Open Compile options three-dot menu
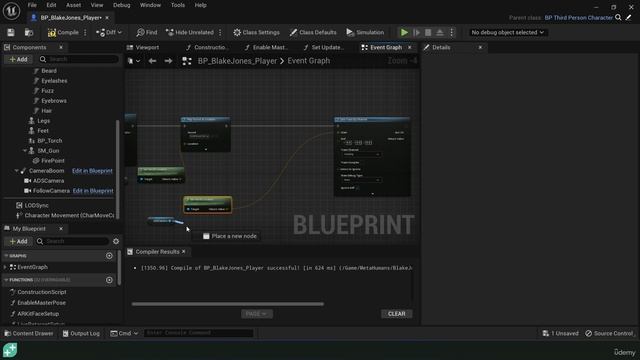The height and width of the screenshot is (360, 640). (85, 32)
